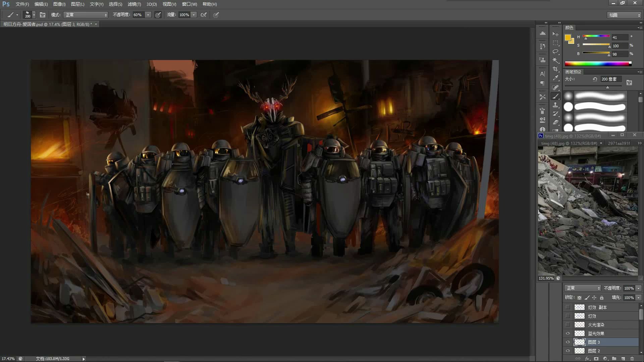Toggle pressure for size button
Screen dimensions: 644x362
tap(216, 15)
